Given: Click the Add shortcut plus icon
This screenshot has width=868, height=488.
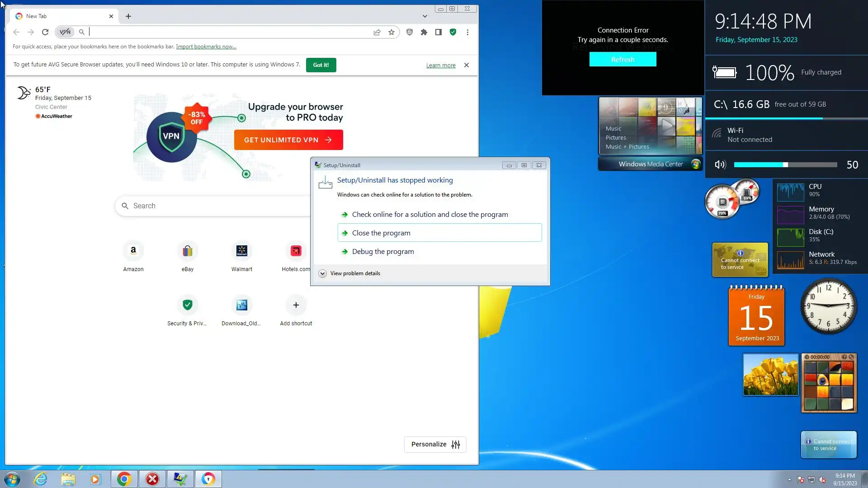Looking at the screenshot, I should tap(296, 305).
